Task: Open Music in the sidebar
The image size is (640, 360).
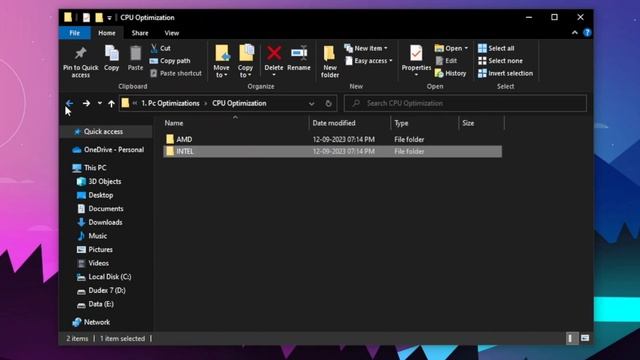Action: [x=98, y=236]
